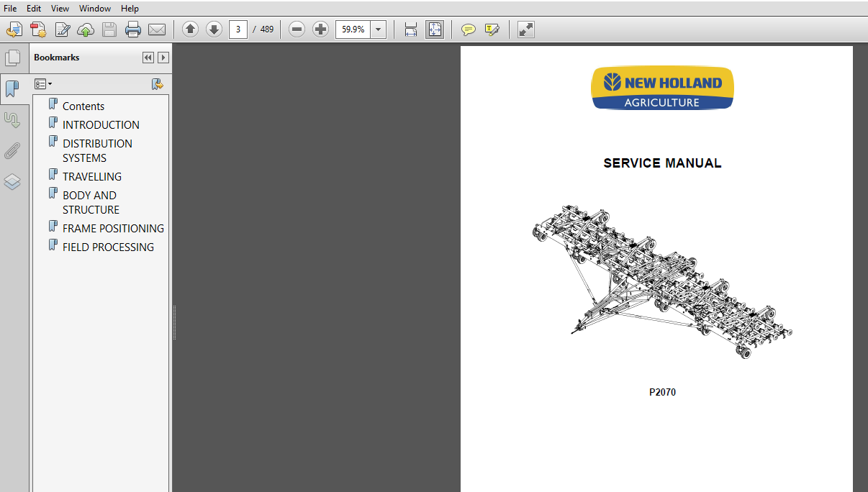Zoom out with the minus button
Image resolution: width=868 pixels, height=492 pixels.
(297, 29)
